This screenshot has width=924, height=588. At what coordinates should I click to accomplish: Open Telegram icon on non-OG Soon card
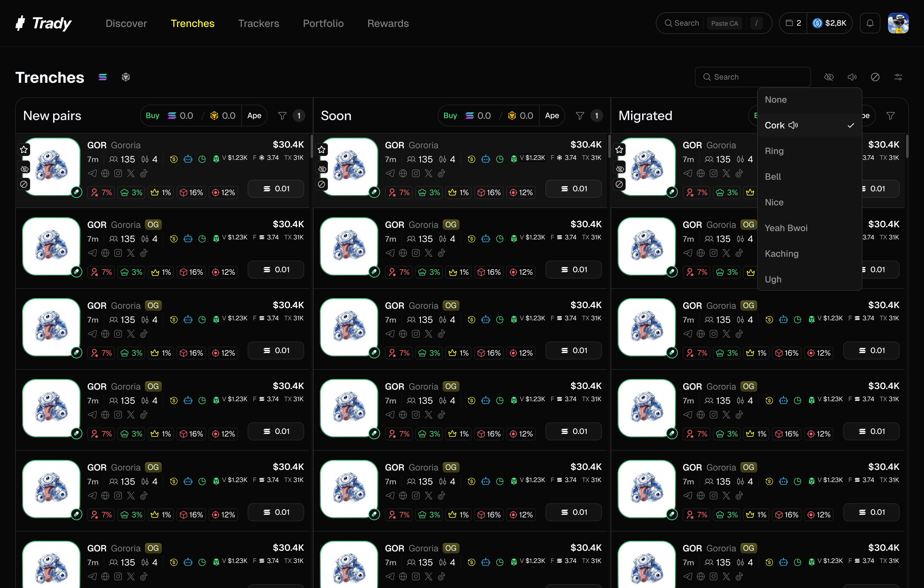pyautogui.click(x=390, y=174)
